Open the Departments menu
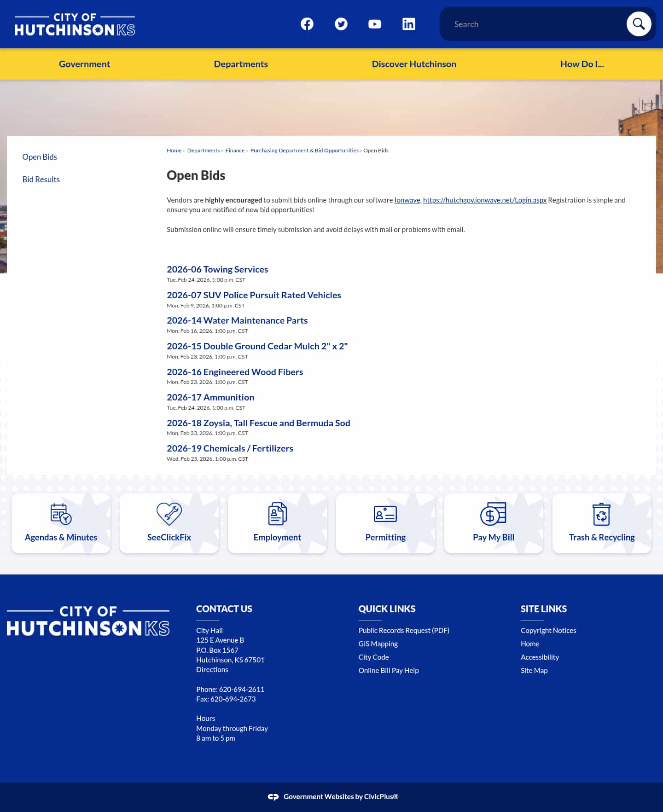 (x=241, y=64)
